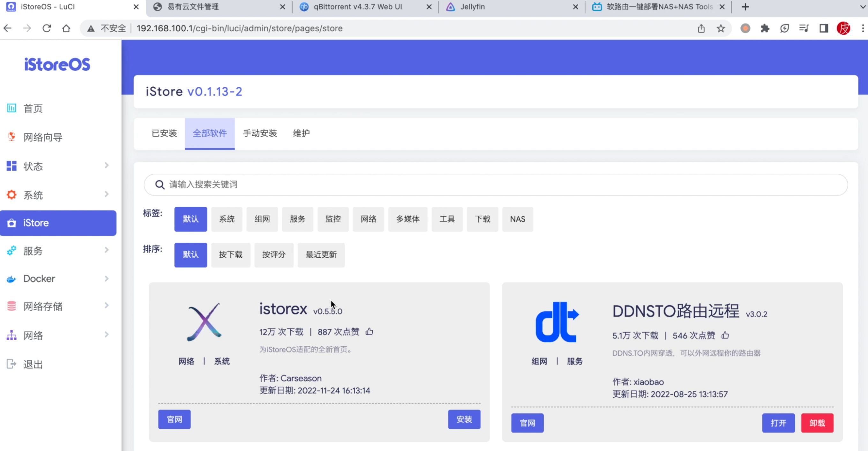Screen dimensions: 868x451
Task: Switch to 手动安装 tab
Action: click(x=260, y=133)
